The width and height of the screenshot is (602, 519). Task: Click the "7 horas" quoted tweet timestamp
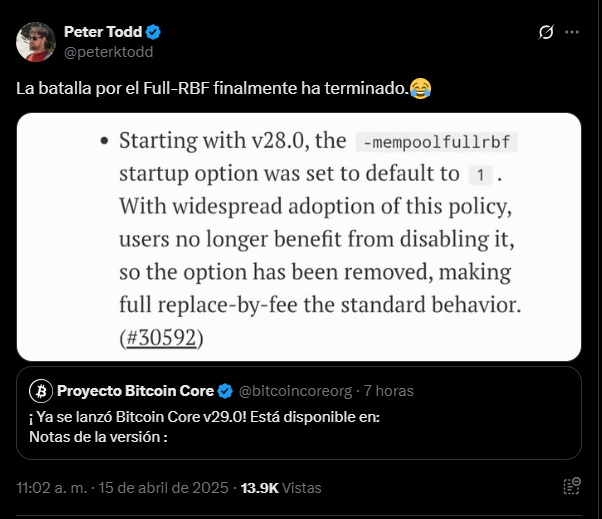click(388, 390)
